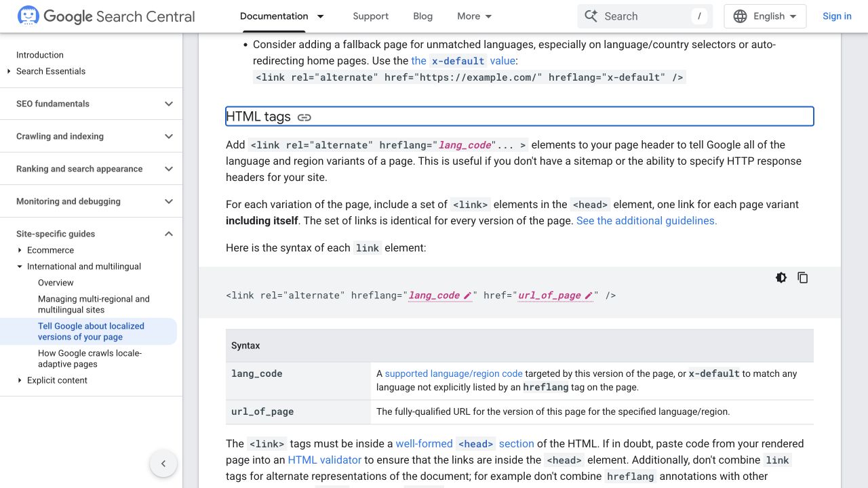868x488 pixels.
Task: Open supported language/region code link
Action: [454, 373]
